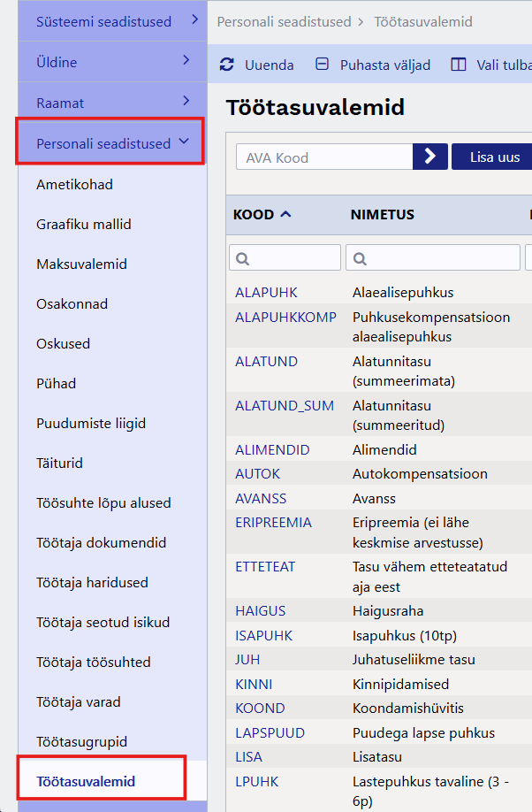Open Ametikohad in the sidebar

click(x=74, y=185)
